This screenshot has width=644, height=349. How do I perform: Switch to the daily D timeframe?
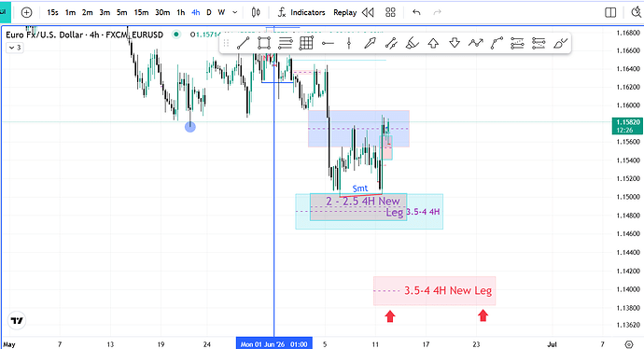coord(209,13)
